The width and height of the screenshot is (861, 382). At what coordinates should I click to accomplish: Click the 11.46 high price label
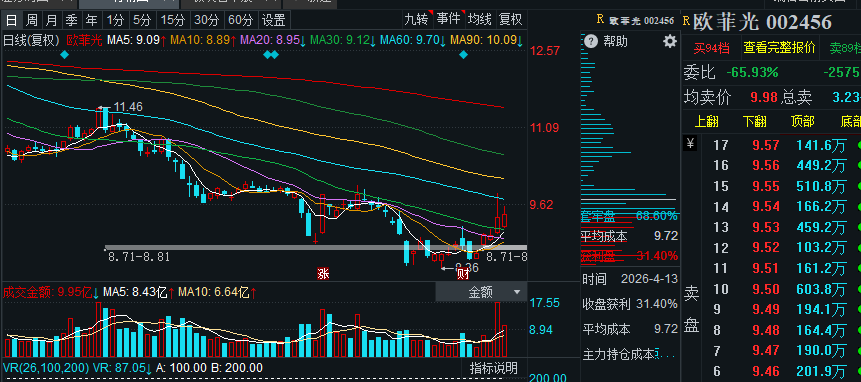pos(128,107)
